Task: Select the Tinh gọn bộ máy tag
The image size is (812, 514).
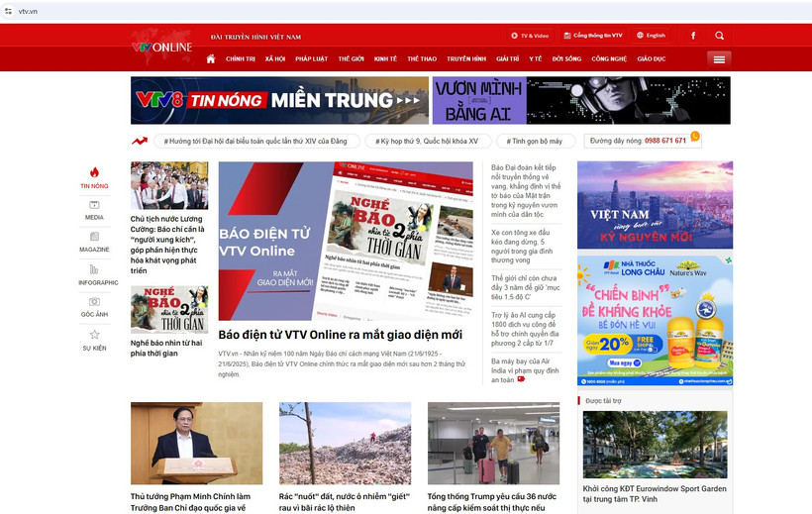Action: [536, 141]
